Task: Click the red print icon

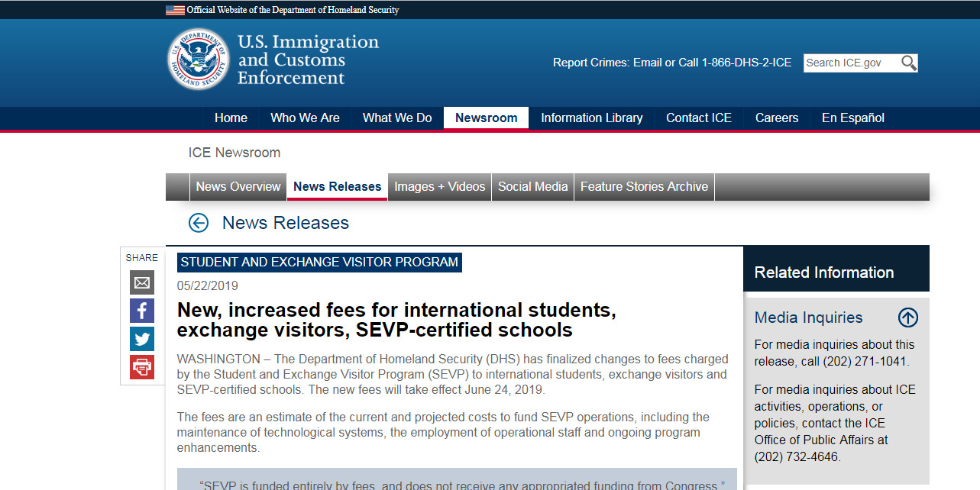Action: point(142,367)
